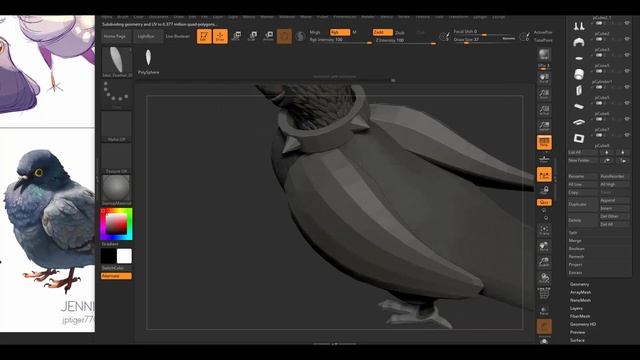Toggle the Floor grid

pos(544,158)
